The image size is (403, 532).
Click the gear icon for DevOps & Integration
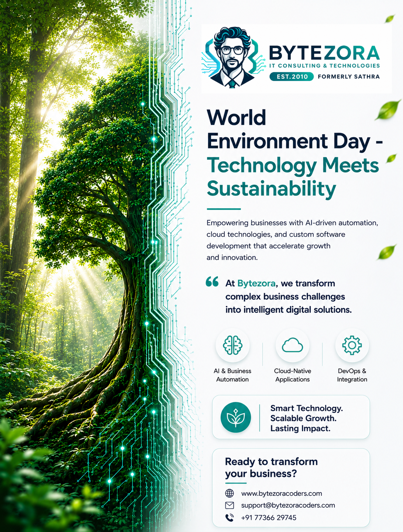[352, 345]
